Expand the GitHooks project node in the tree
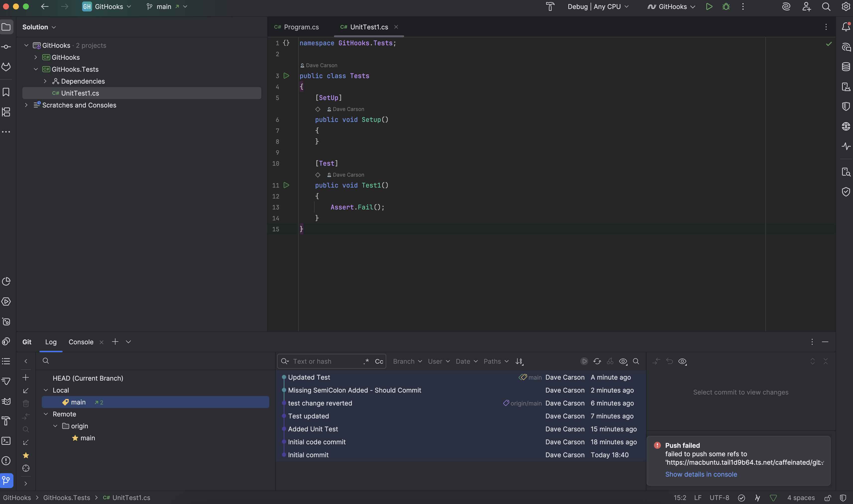 [x=35, y=57]
